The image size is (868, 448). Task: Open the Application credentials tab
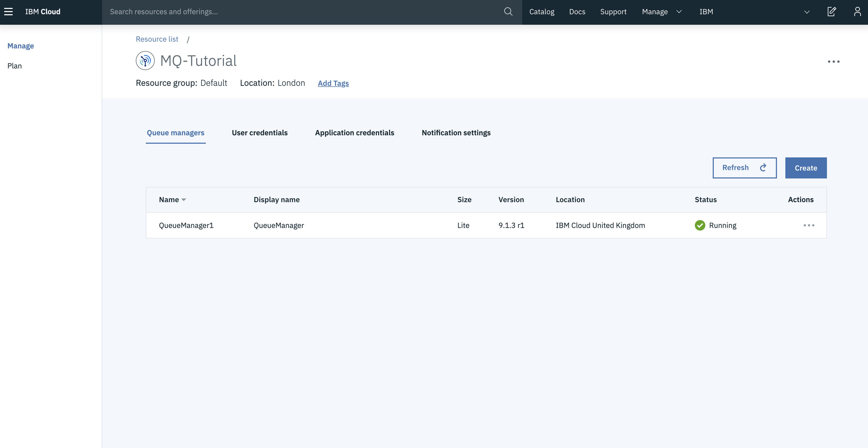pos(355,133)
